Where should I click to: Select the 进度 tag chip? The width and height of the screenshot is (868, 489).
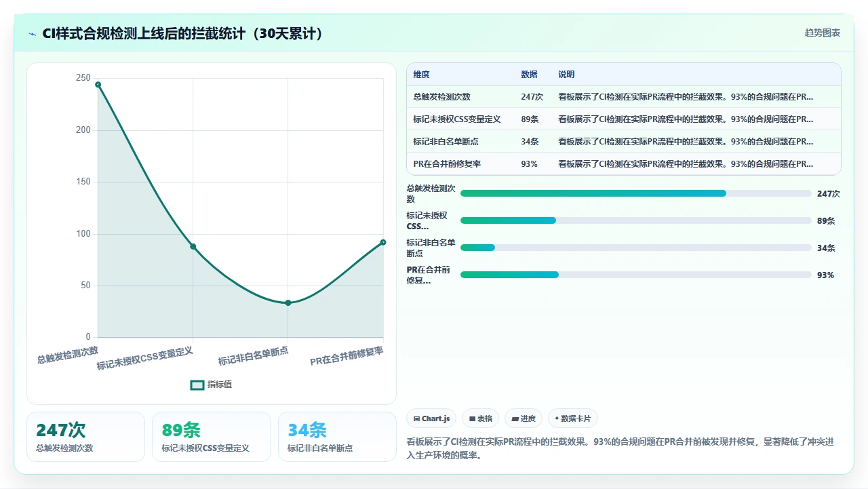click(524, 418)
